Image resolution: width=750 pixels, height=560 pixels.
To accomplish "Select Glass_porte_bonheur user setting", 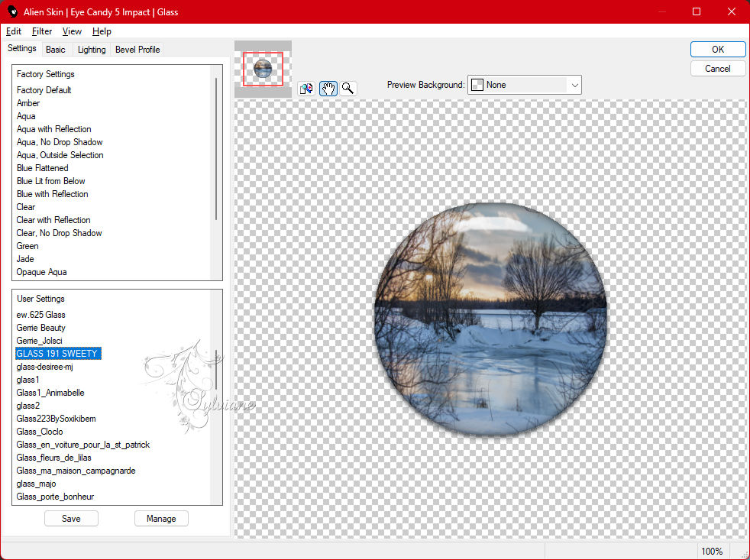I will point(55,497).
